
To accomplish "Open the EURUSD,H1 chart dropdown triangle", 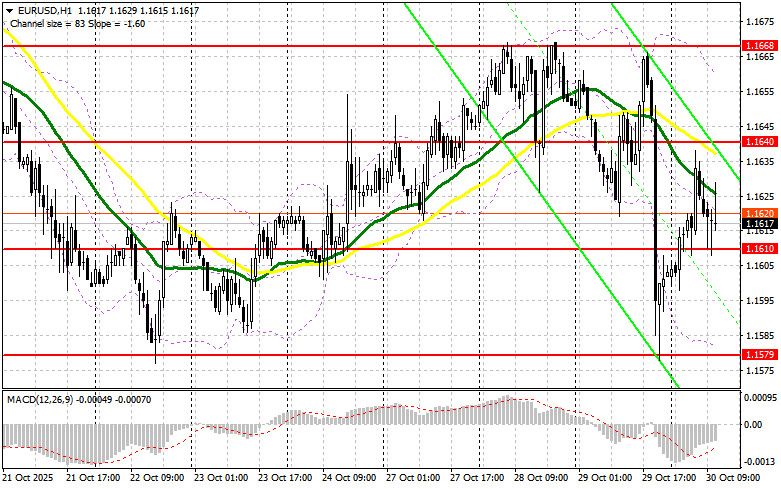I will pyautogui.click(x=9, y=10).
